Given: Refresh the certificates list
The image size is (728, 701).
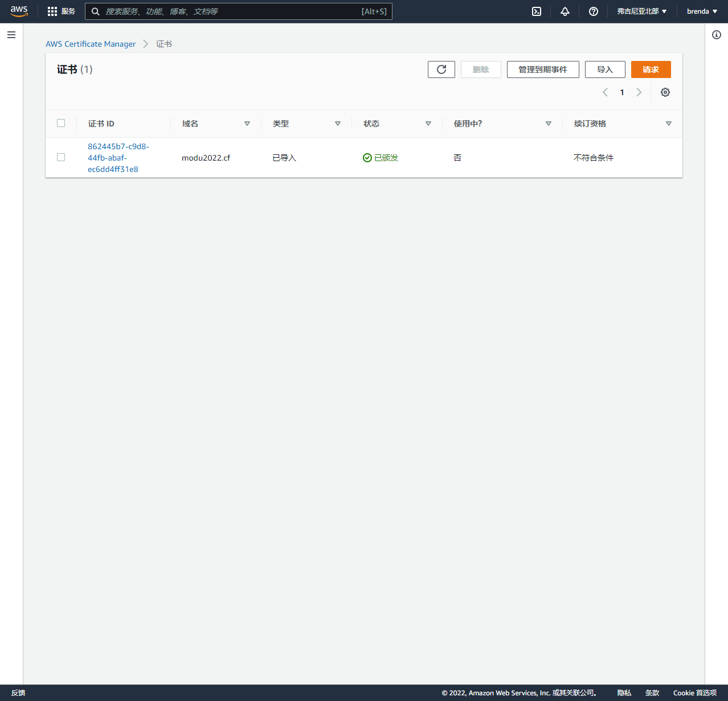Looking at the screenshot, I should (441, 69).
